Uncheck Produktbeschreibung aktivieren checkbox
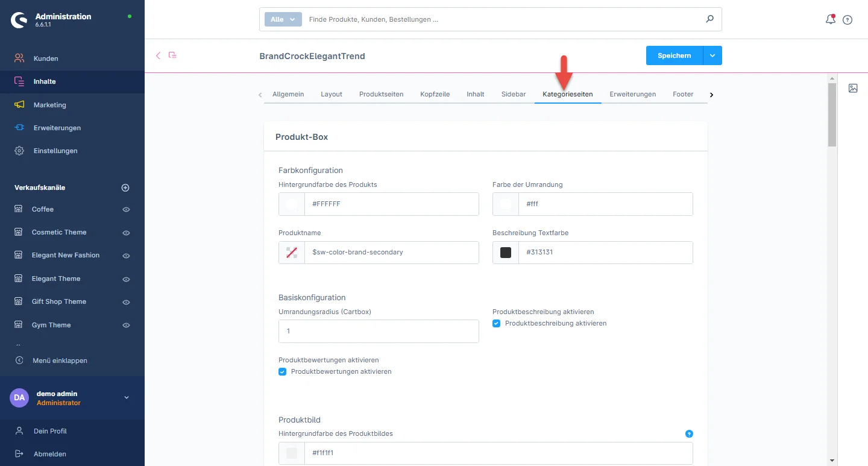 coord(497,324)
